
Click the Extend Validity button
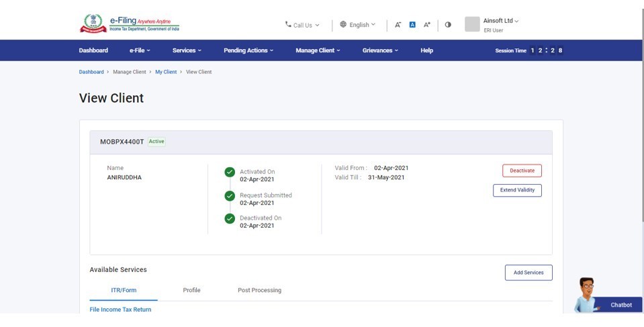coord(517,190)
